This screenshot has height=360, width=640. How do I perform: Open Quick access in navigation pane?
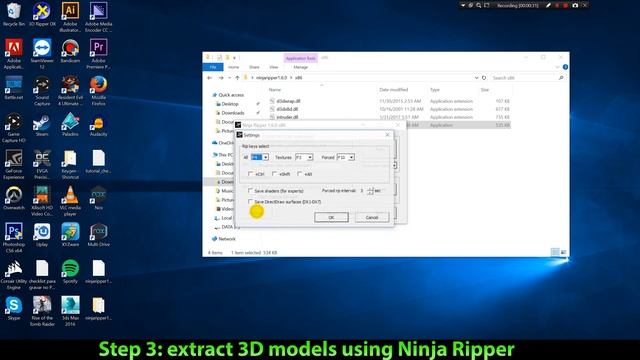231,95
